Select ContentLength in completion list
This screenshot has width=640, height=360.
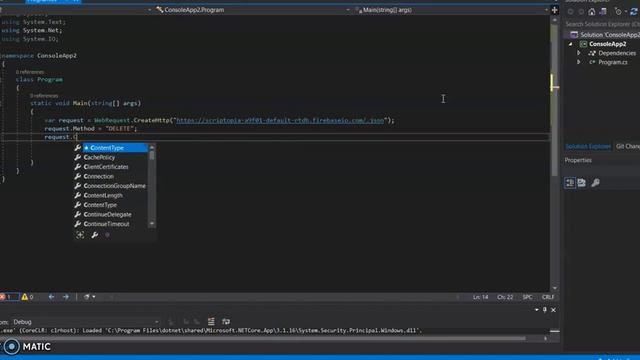(103, 196)
